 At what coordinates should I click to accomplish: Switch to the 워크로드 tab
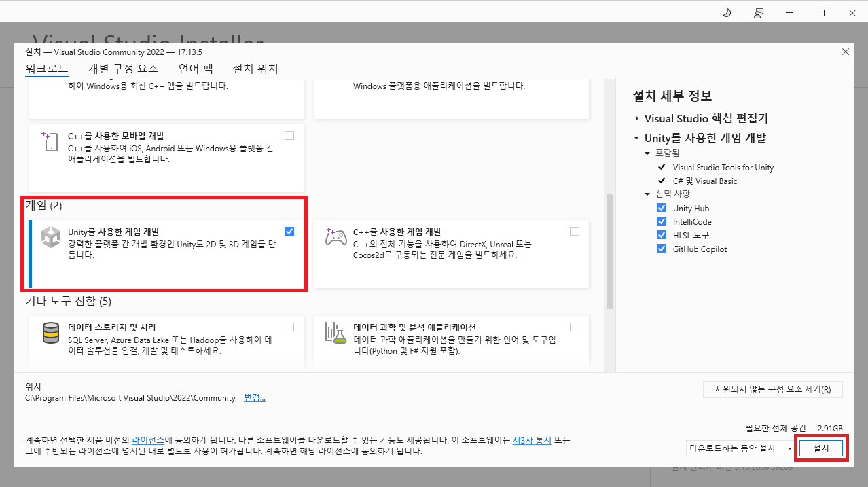click(x=47, y=69)
